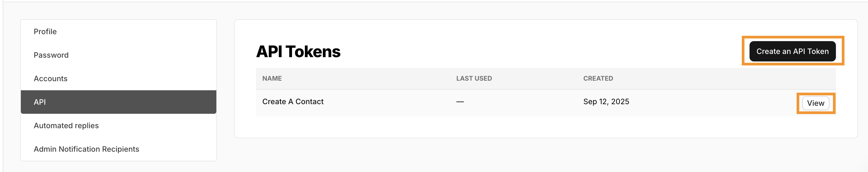Switch to the Profile tab in sidebar
This screenshot has height=172, width=868.
click(45, 32)
